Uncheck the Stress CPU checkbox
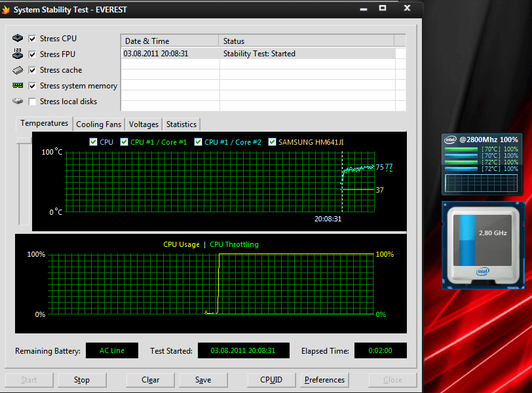 pos(32,39)
